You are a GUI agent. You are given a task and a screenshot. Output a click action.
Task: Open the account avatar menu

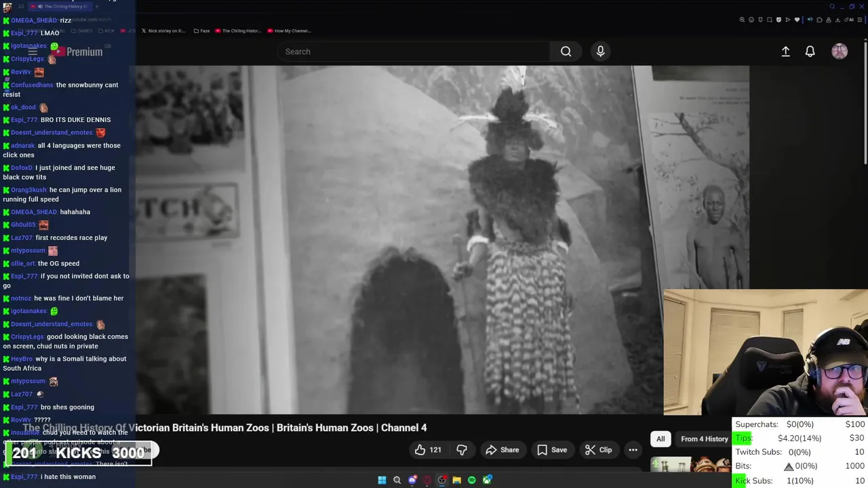(840, 52)
